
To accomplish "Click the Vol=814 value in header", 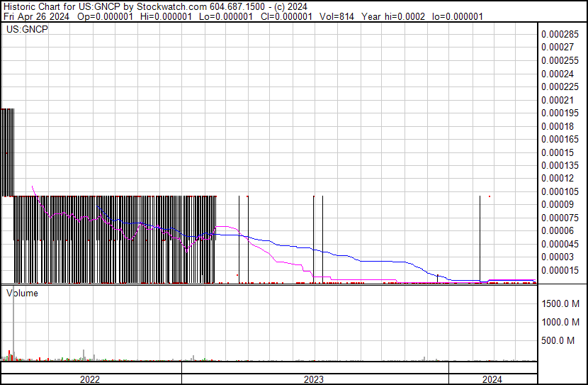I will pos(337,16).
